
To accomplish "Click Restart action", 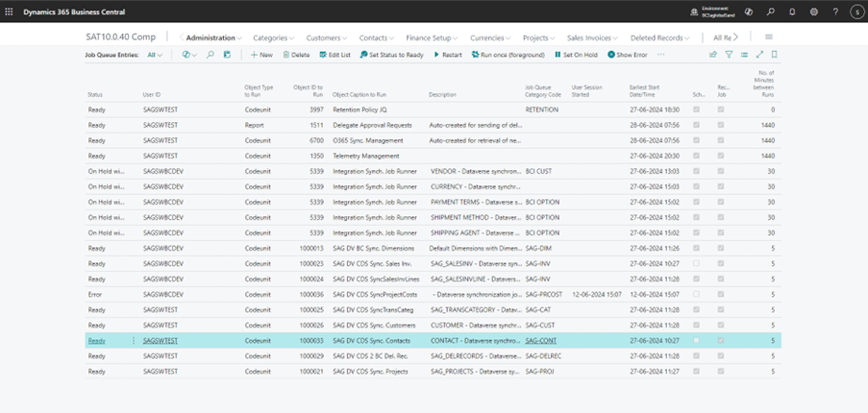I will click(x=447, y=55).
